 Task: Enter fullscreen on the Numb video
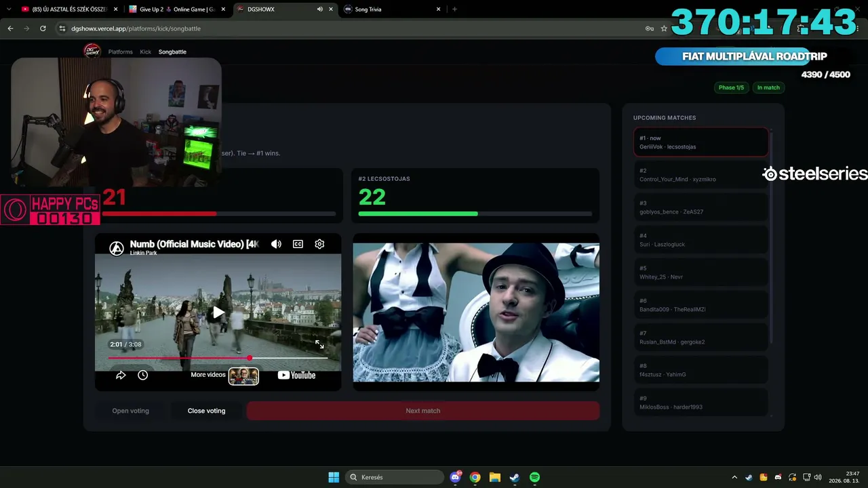click(319, 344)
